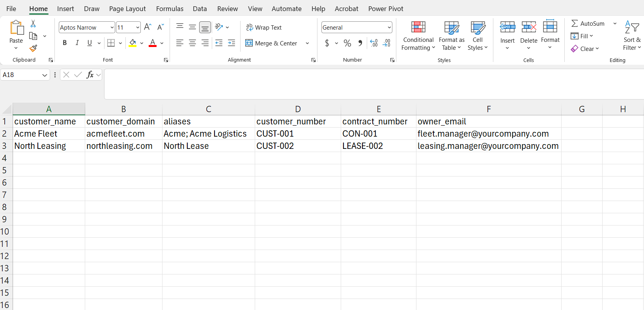
Task: Expand the Name Box dropdown
Action: point(45,75)
